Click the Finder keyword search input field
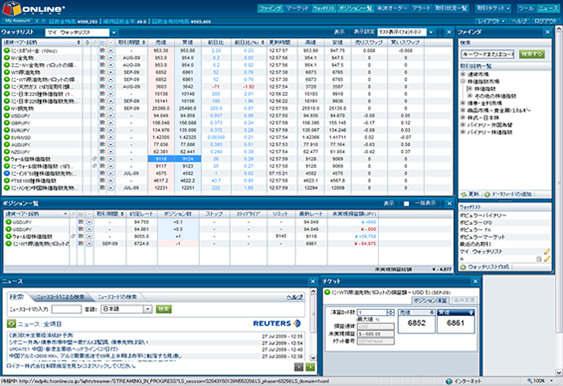This screenshot has width=563, height=386. pos(487,54)
